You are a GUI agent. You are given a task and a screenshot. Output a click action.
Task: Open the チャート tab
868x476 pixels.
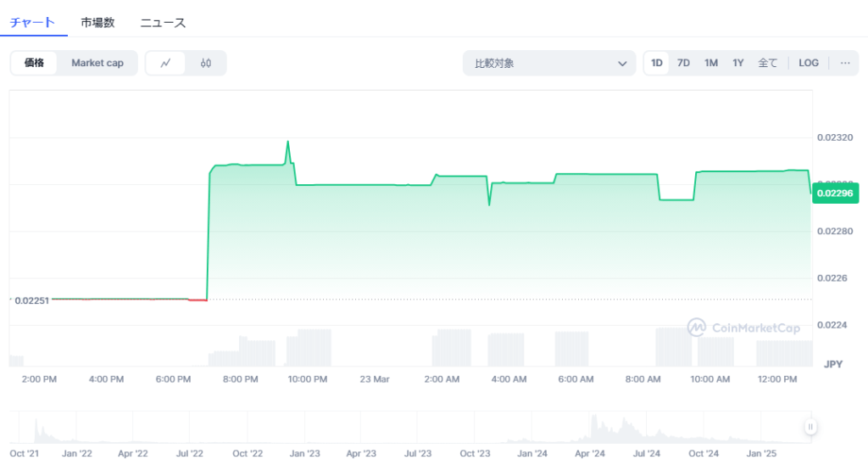(32, 23)
